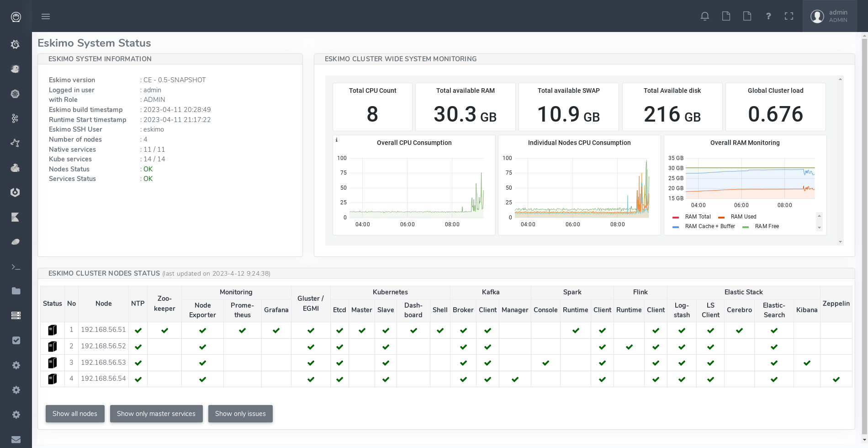Open the Overall RAM Monitoring panel title

(x=745, y=143)
